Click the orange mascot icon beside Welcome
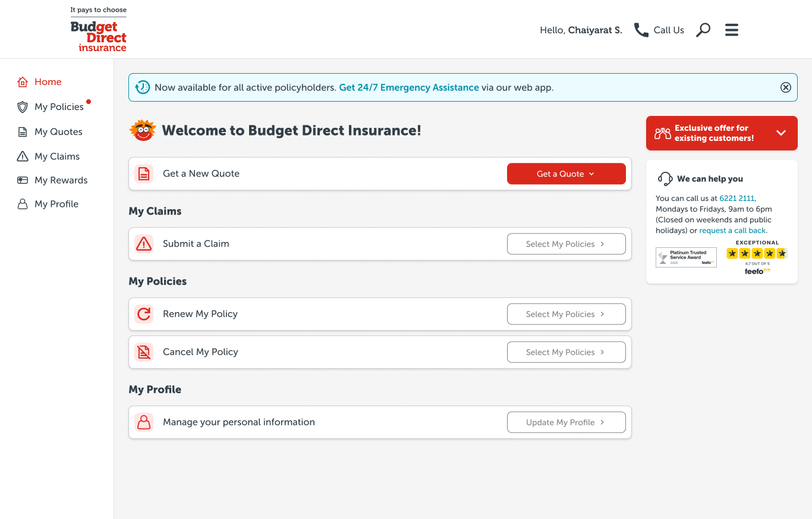812x519 pixels. click(x=143, y=130)
